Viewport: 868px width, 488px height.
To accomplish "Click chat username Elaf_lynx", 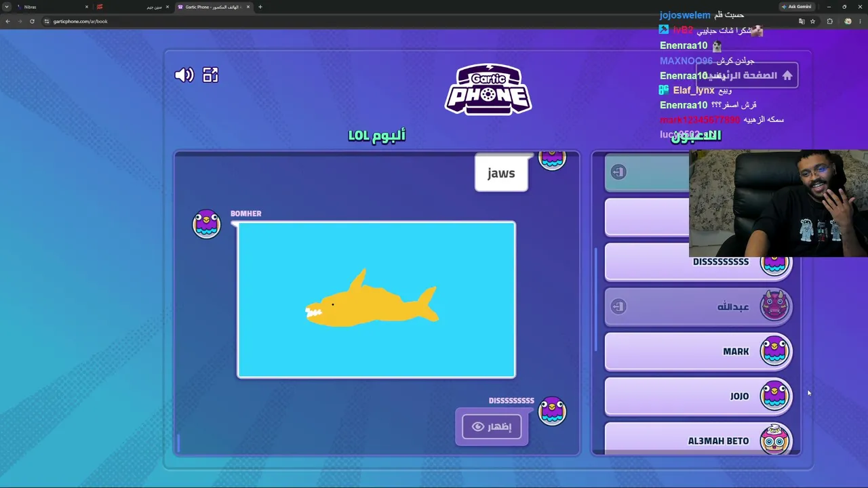I will 694,90.
